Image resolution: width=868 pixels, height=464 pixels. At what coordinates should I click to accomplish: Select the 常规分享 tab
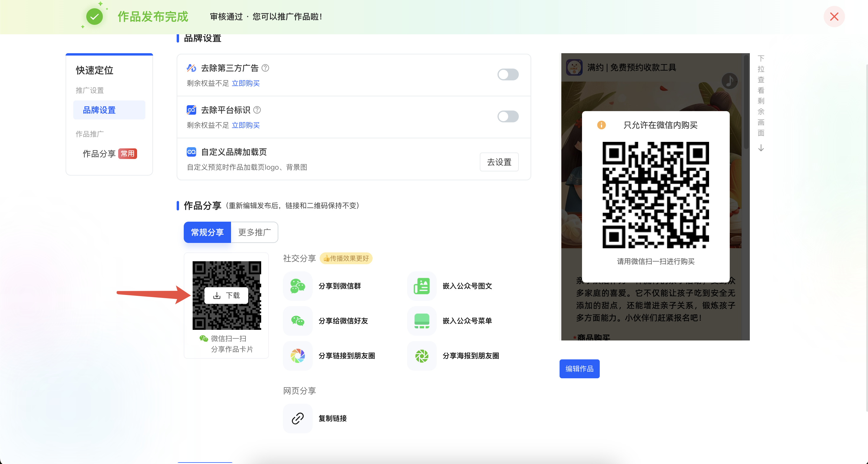pos(207,232)
